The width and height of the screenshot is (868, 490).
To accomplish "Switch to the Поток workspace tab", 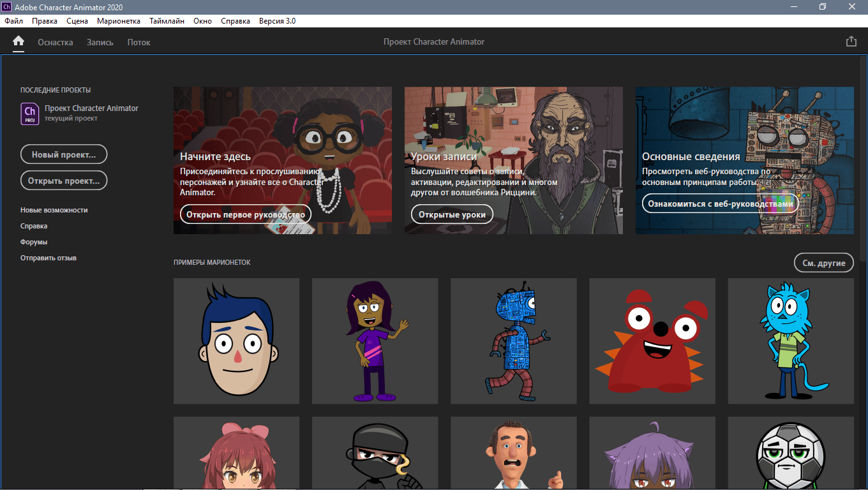I will pos(139,42).
